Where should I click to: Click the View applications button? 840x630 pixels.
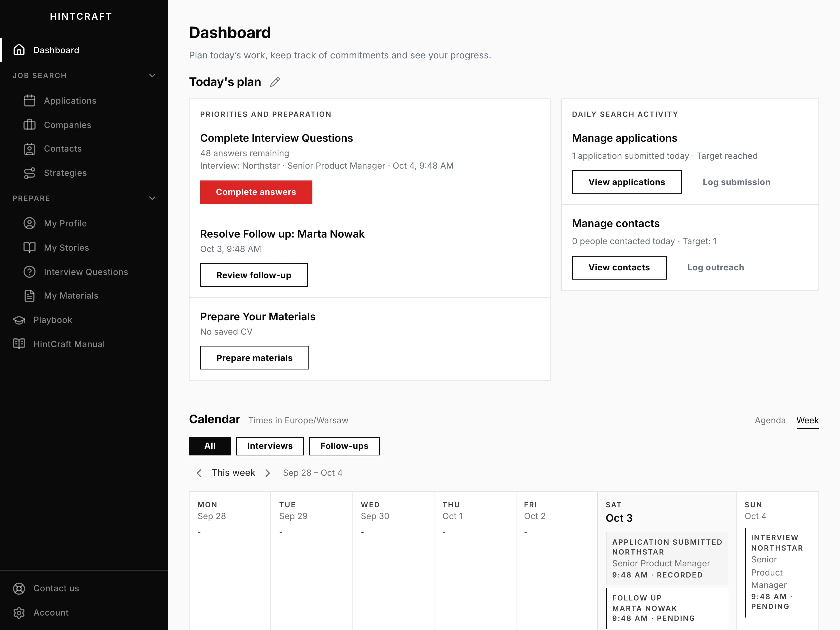627,182
